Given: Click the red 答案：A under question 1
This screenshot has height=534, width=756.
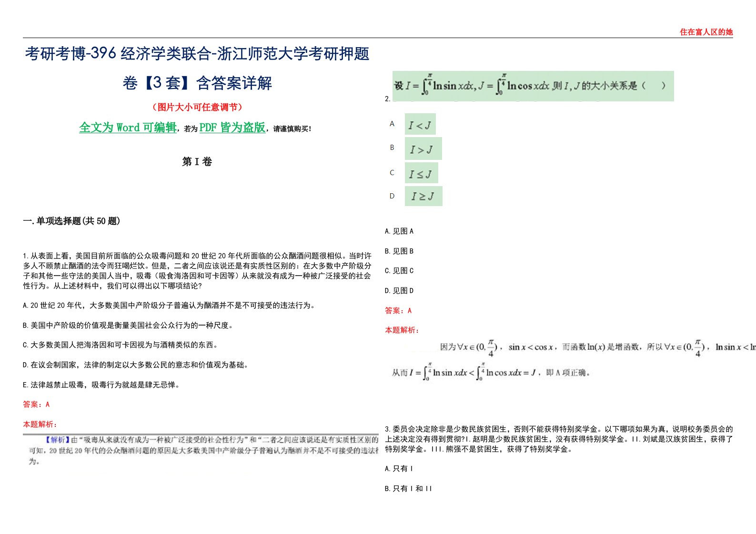Looking at the screenshot, I should (x=36, y=405).
